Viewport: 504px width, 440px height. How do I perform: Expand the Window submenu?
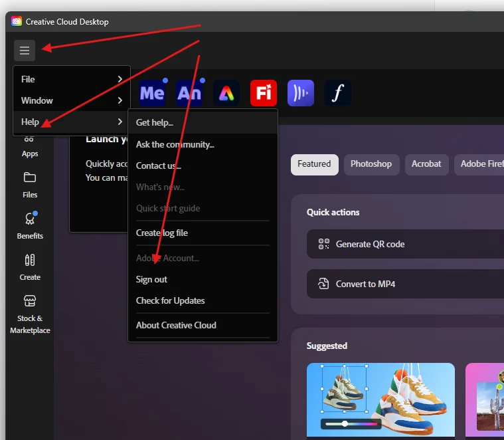click(x=72, y=100)
